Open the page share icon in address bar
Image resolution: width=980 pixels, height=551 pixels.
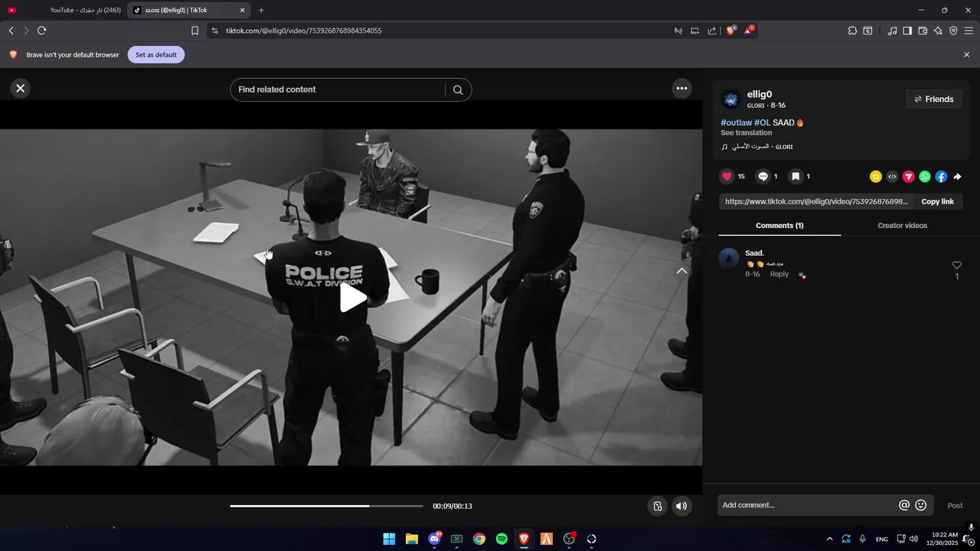point(712,31)
